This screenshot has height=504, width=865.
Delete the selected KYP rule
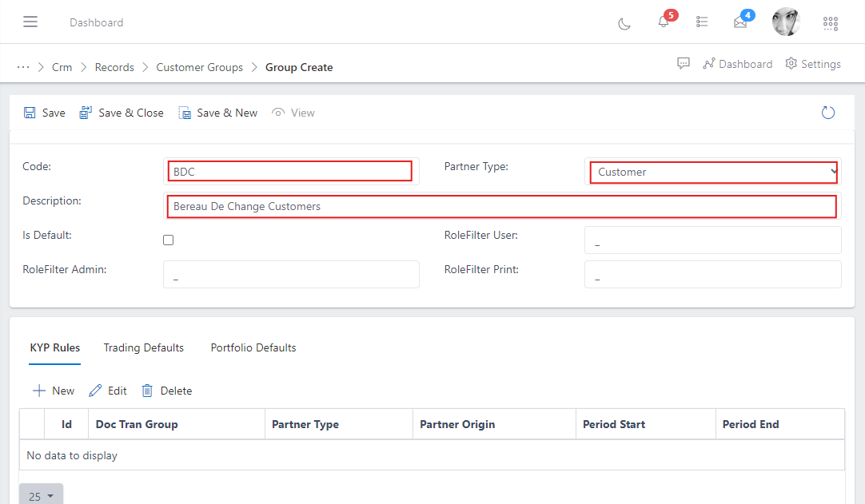(x=166, y=391)
